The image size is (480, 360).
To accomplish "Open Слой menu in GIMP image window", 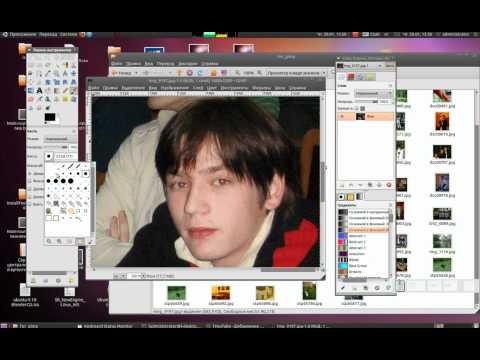I will pos(198,88).
